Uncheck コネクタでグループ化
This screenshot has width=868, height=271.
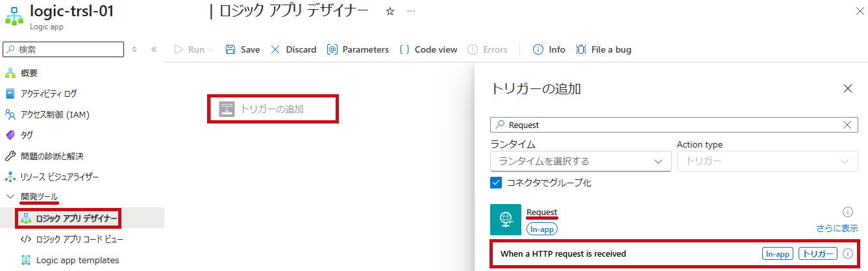point(496,183)
